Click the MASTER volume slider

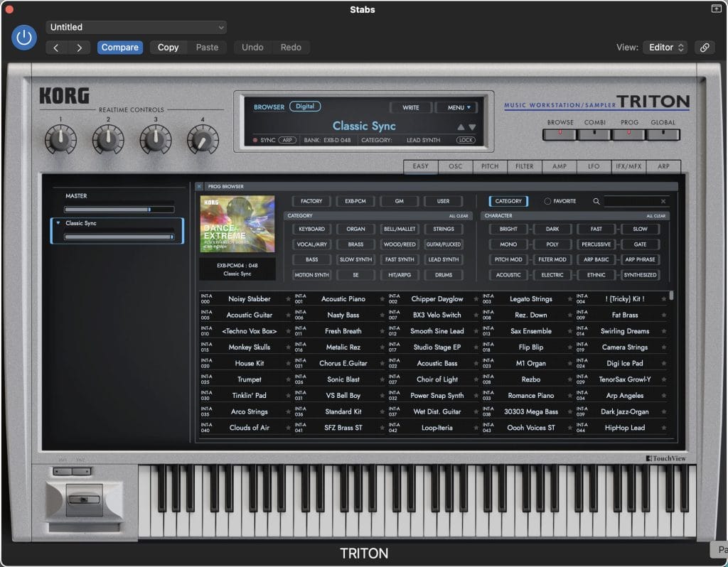click(119, 210)
